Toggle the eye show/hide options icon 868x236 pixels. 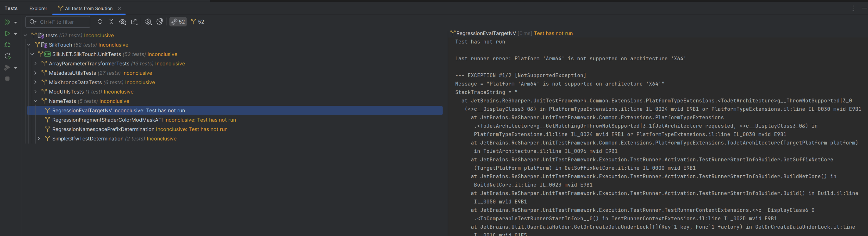tap(123, 22)
